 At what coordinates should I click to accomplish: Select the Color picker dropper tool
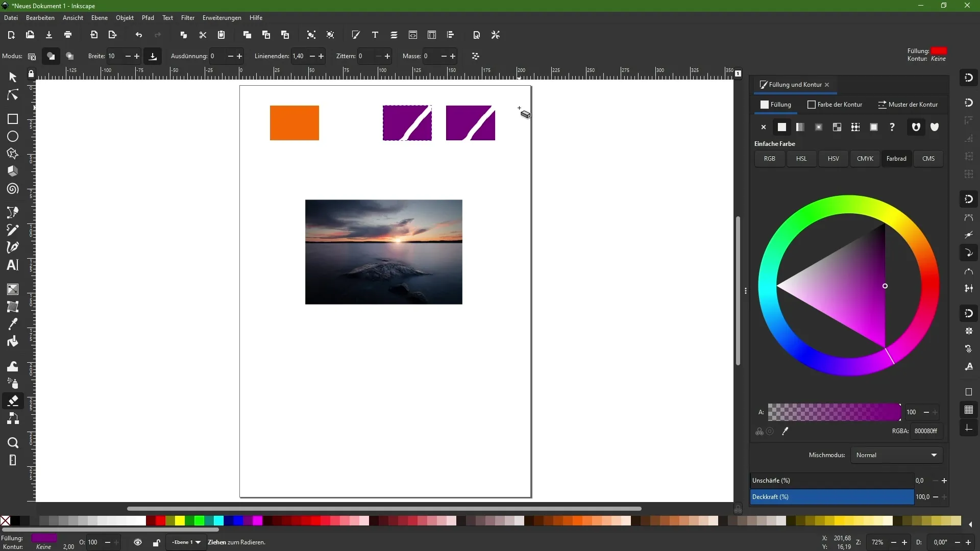(x=13, y=324)
